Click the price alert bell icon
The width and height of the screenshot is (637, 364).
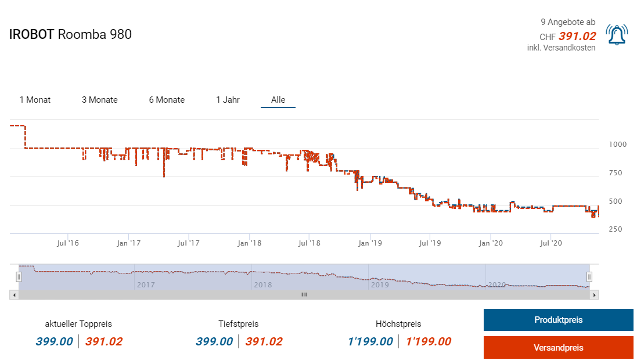[x=616, y=35]
